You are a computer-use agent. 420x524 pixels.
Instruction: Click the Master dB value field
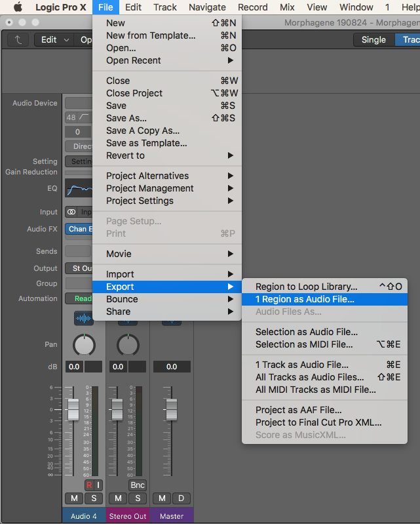172,367
